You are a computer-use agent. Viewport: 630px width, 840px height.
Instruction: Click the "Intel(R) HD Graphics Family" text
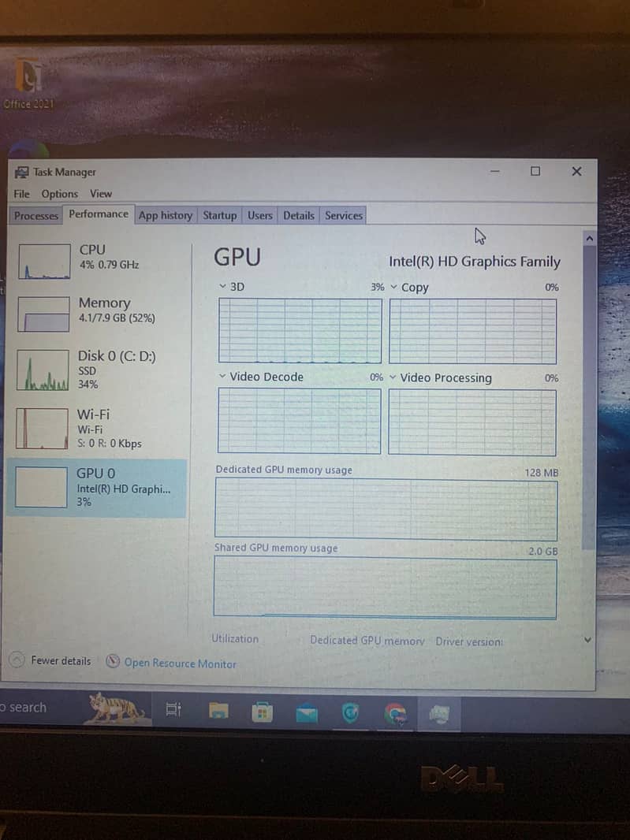(x=475, y=262)
